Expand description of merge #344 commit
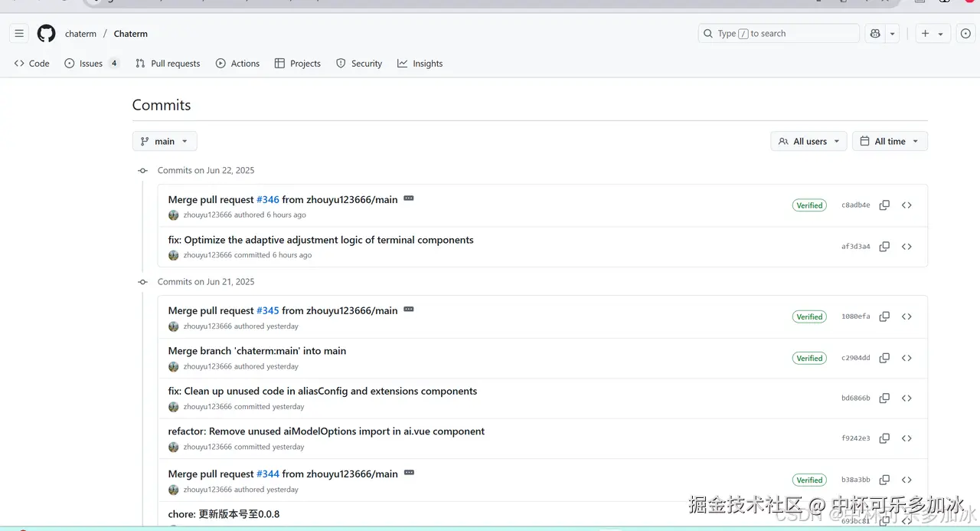 [409, 473]
